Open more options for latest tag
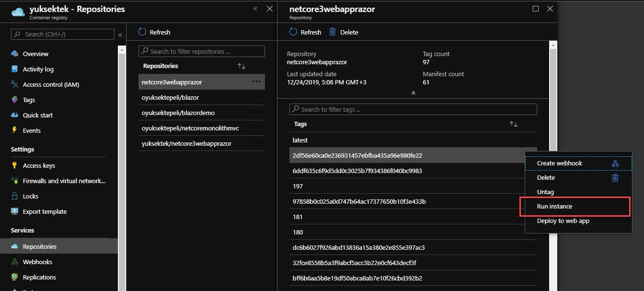 (x=529, y=140)
